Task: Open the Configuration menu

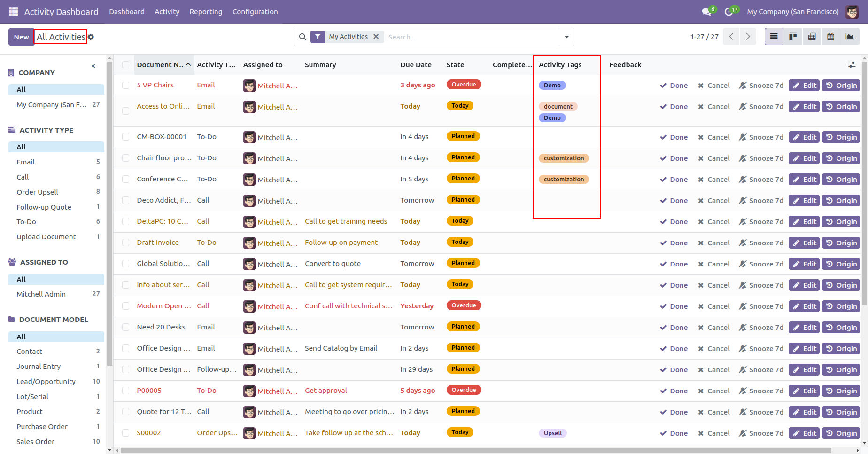Action: [255, 12]
